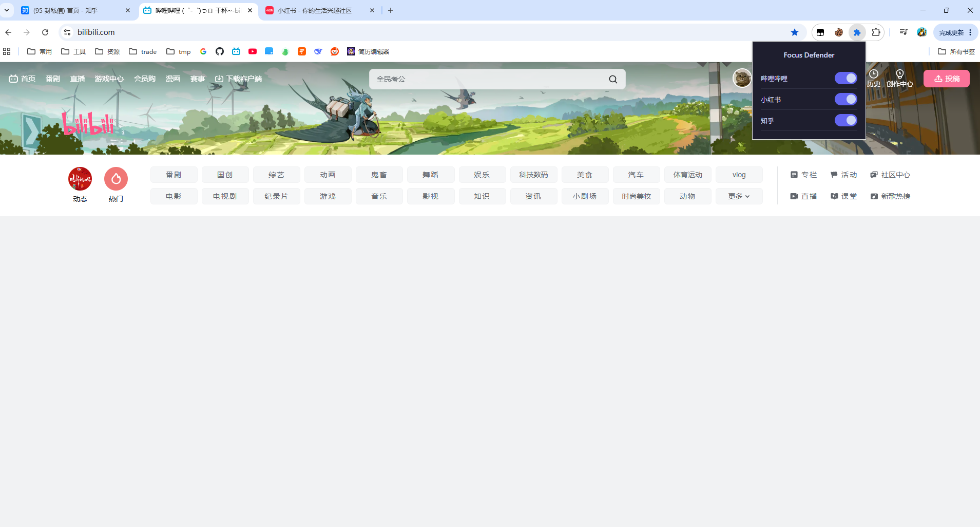Open the tab search dropdown arrow
Image resolution: width=980 pixels, height=527 pixels.
click(7, 10)
